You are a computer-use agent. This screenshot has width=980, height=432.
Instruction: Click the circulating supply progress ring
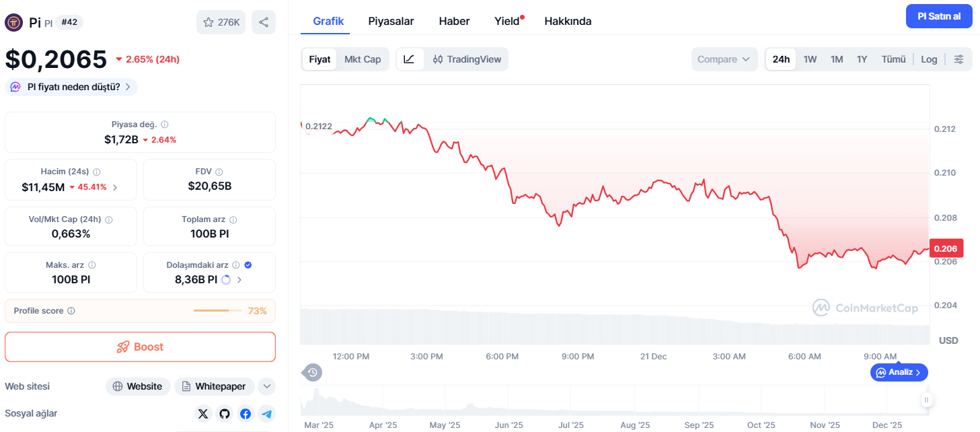coord(226,279)
